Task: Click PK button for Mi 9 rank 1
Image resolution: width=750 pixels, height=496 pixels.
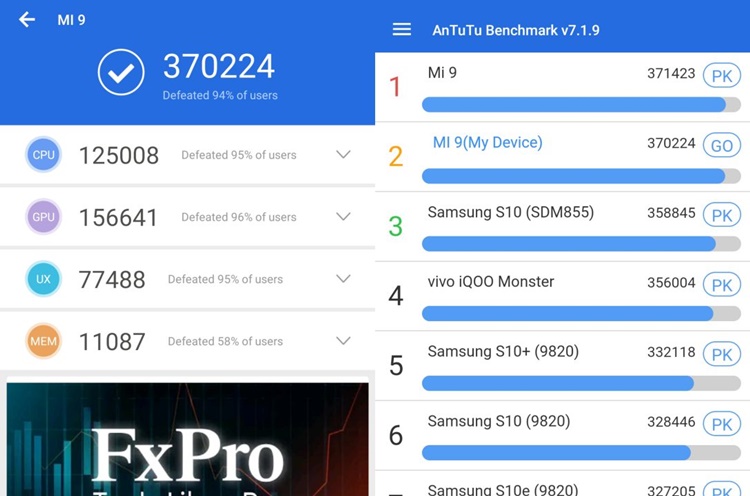Action: [x=722, y=76]
